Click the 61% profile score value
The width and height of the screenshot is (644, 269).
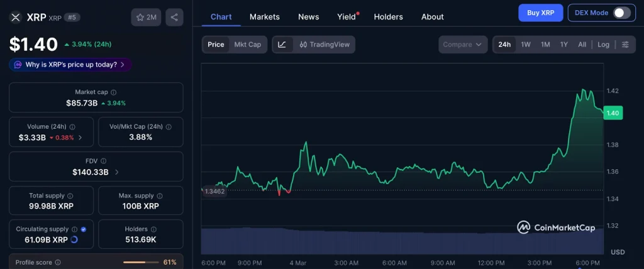click(170, 262)
